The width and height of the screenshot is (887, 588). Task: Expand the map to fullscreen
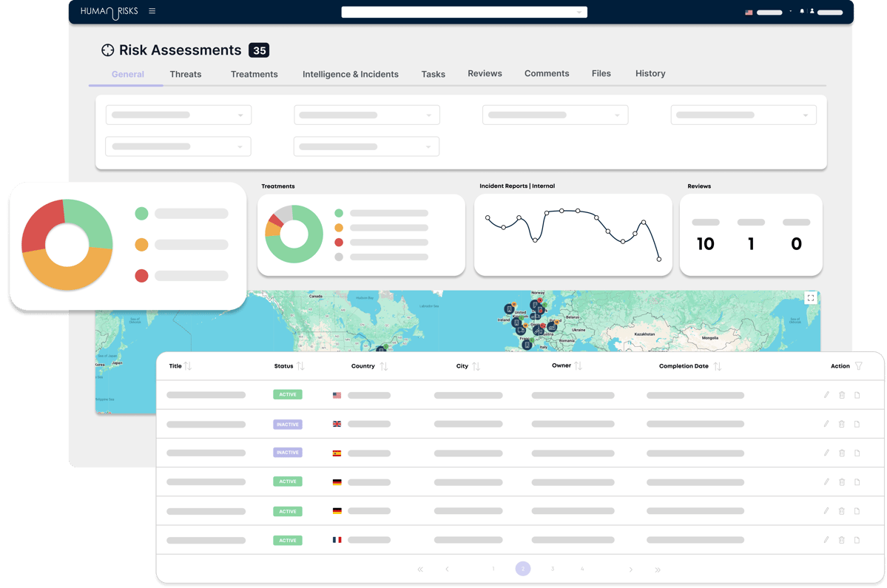[x=811, y=298]
